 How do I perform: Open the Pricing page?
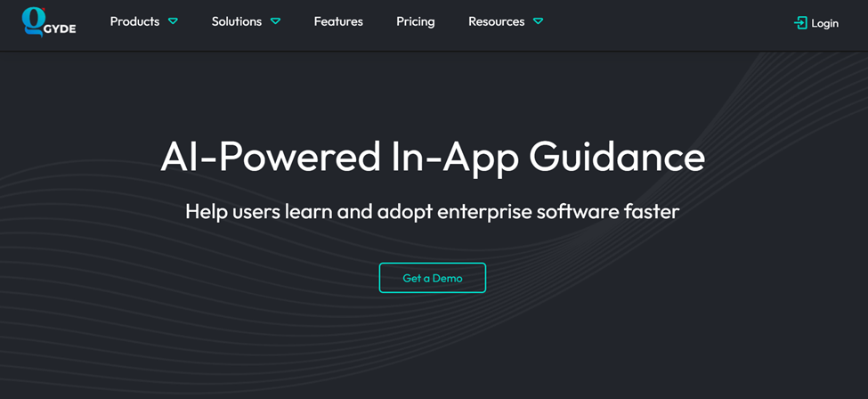pos(416,21)
